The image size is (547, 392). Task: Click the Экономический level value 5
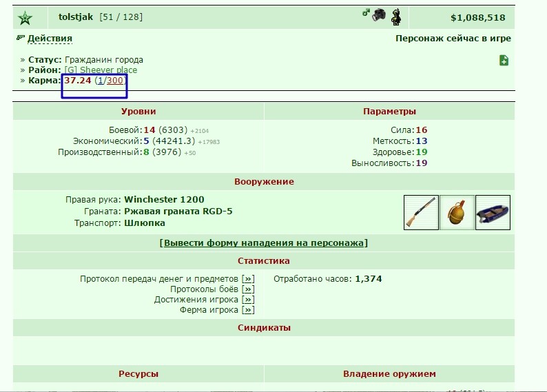147,141
